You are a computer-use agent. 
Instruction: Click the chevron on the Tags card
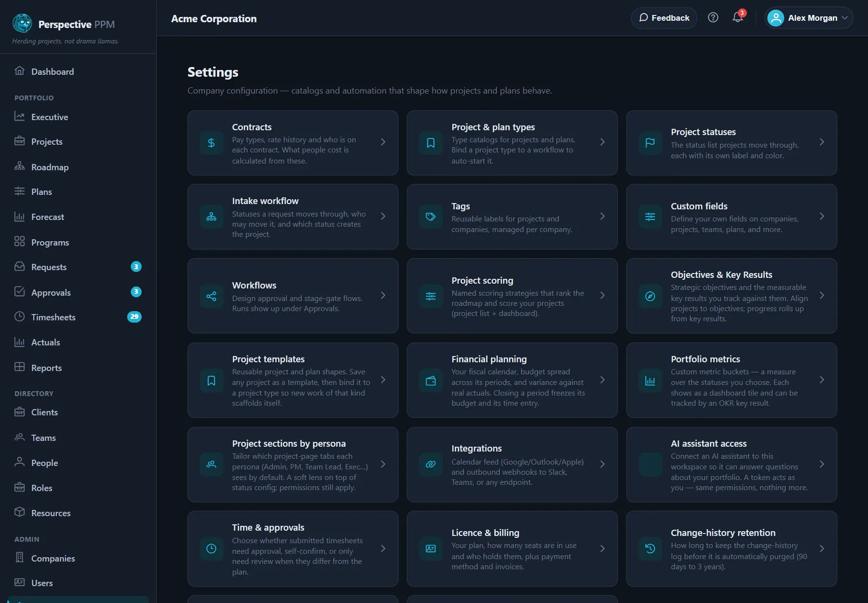point(602,216)
